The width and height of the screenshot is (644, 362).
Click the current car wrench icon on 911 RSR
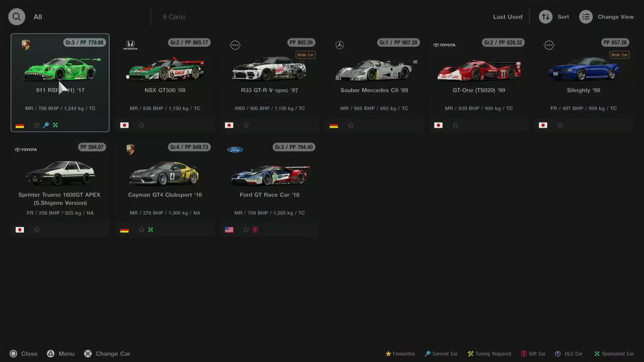click(x=46, y=125)
